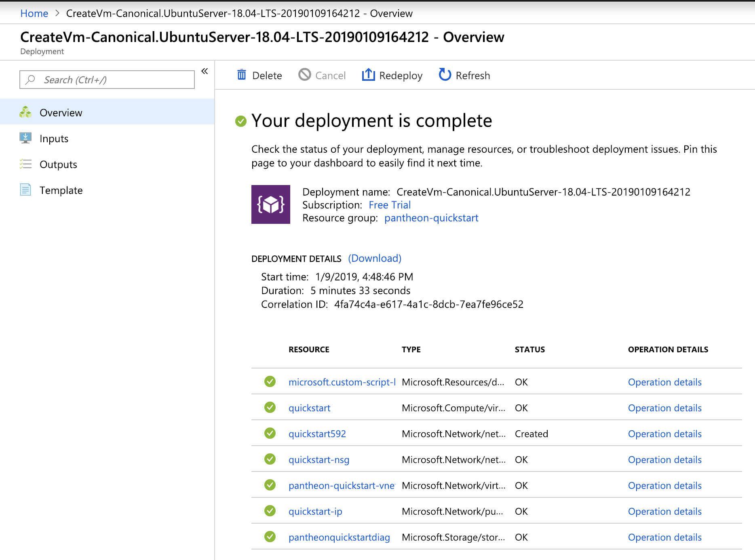This screenshot has height=560, width=755.
Task: Click the green checkmark beside quickstart-nsg
Action: (x=270, y=459)
